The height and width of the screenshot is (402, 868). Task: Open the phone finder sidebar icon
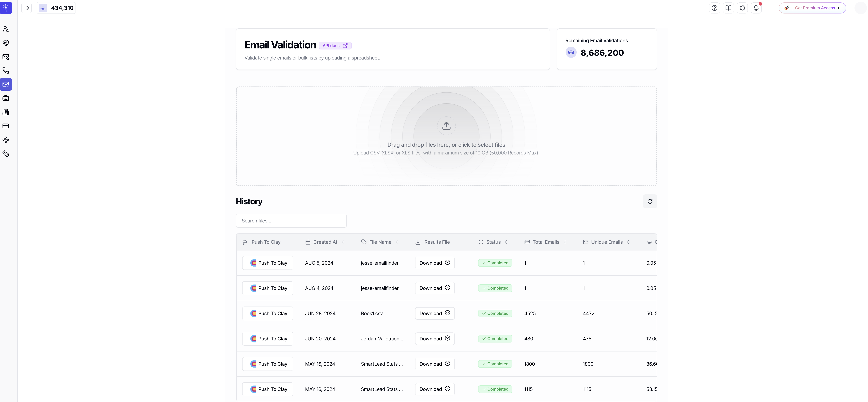pyautogui.click(x=6, y=71)
